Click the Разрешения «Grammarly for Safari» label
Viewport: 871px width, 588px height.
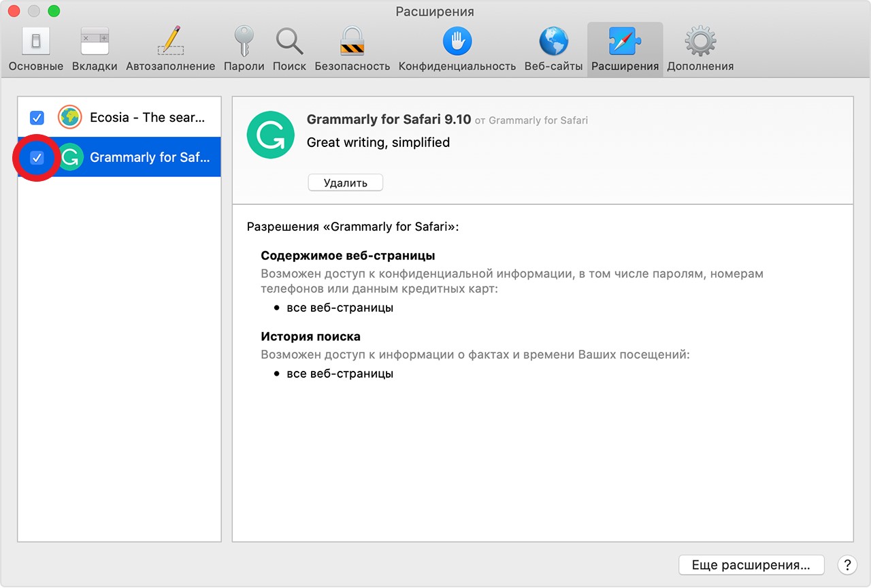352,227
